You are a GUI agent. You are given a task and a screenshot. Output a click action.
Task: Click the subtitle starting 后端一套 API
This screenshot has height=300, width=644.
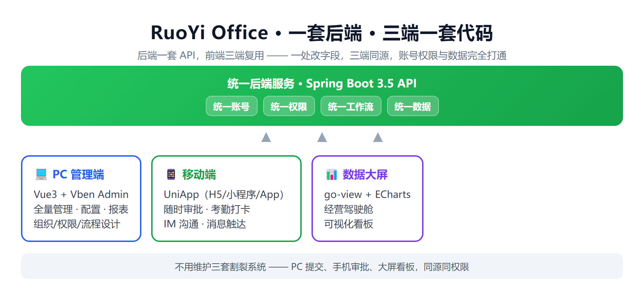click(322, 55)
